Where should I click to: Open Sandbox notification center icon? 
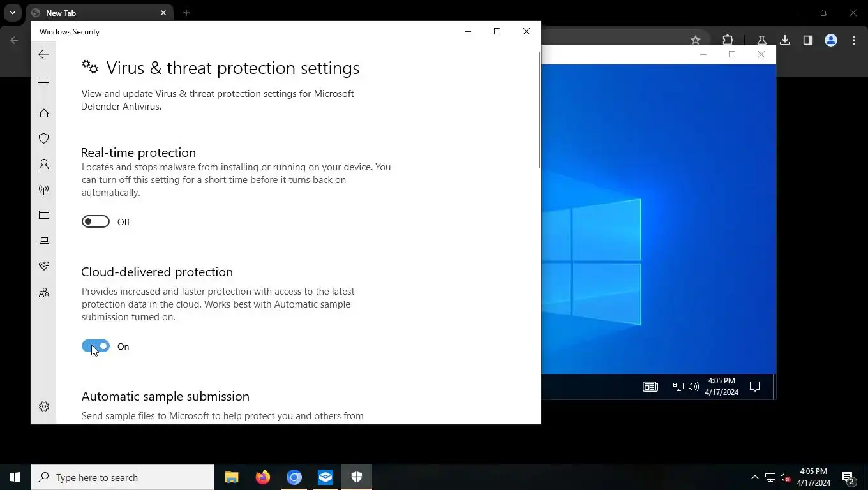pos(755,387)
